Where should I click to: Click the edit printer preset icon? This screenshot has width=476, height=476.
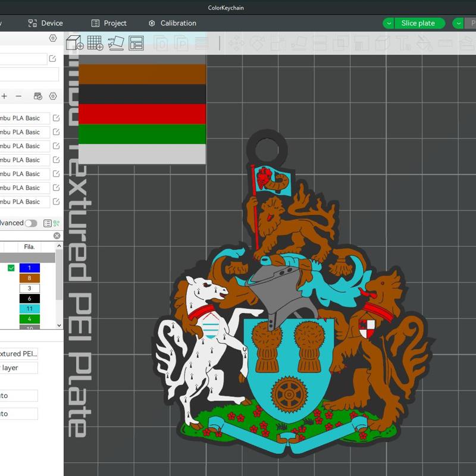(x=52, y=58)
